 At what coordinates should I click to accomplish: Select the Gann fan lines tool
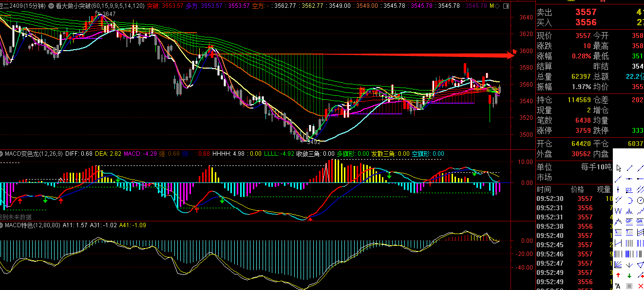618,265
